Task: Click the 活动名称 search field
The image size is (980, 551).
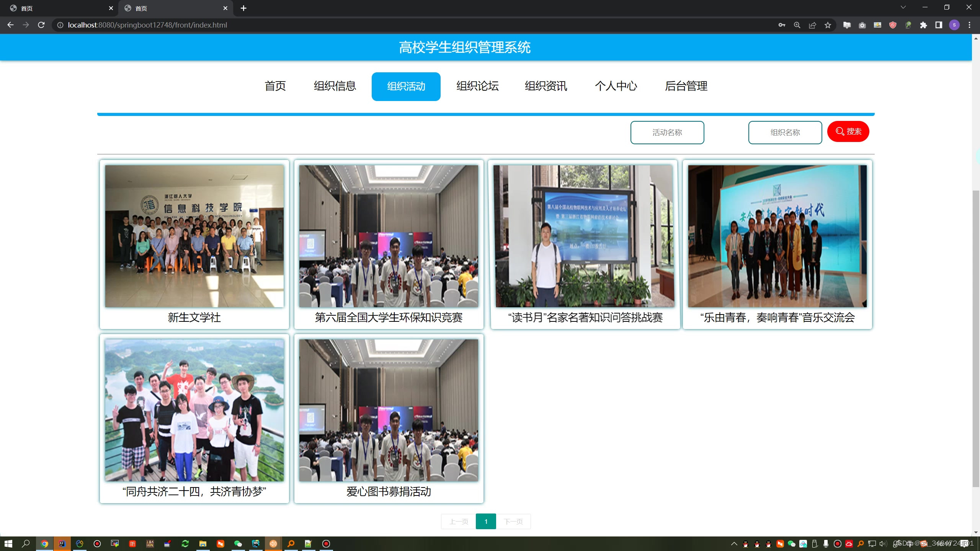Action: [x=667, y=132]
